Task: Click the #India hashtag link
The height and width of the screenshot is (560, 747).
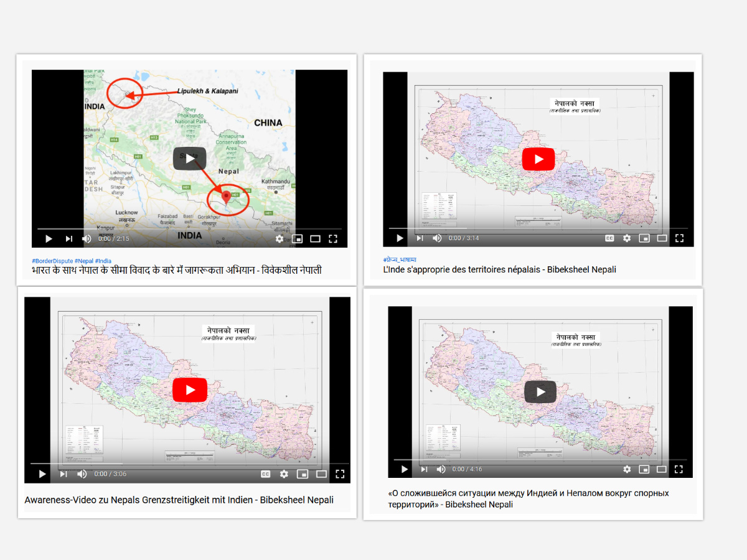Action: 103,261
